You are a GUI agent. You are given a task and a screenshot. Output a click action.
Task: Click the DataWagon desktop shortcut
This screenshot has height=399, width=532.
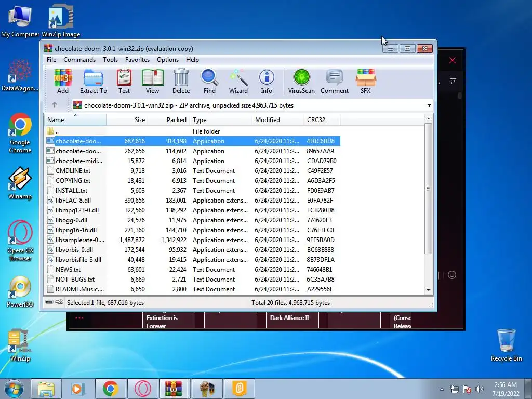point(20,75)
